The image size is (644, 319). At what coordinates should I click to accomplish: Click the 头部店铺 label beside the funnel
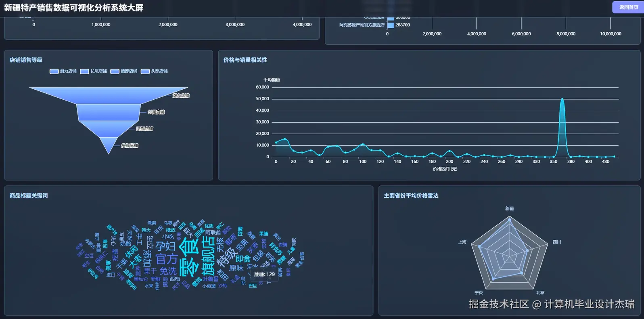coord(130,145)
